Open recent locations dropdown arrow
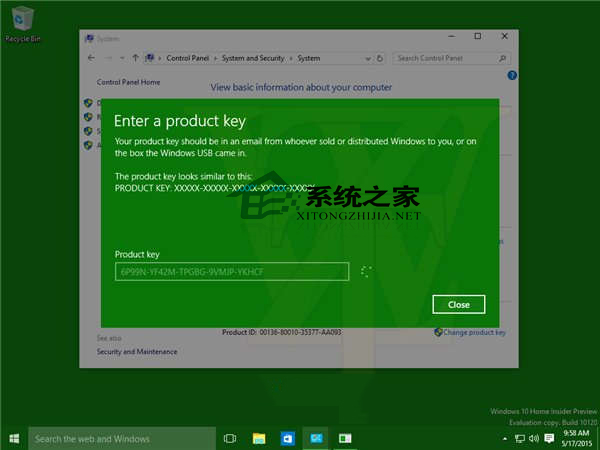 (x=122, y=59)
